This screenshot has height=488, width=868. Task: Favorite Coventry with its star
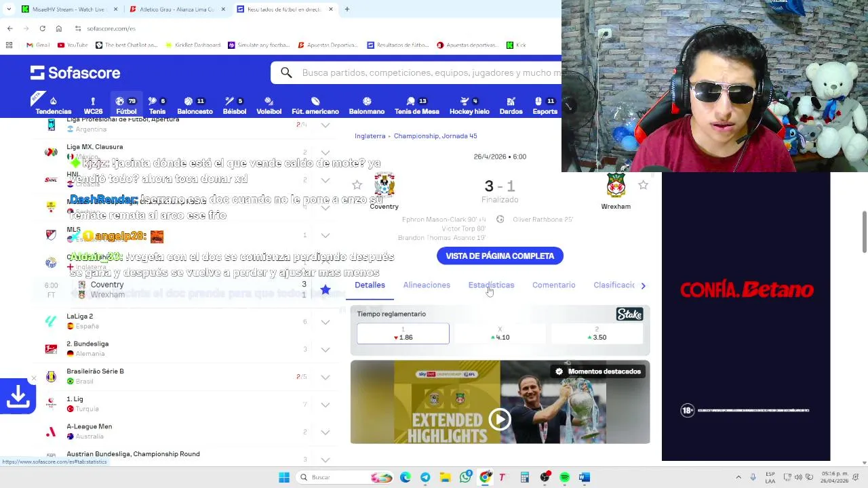pos(357,185)
